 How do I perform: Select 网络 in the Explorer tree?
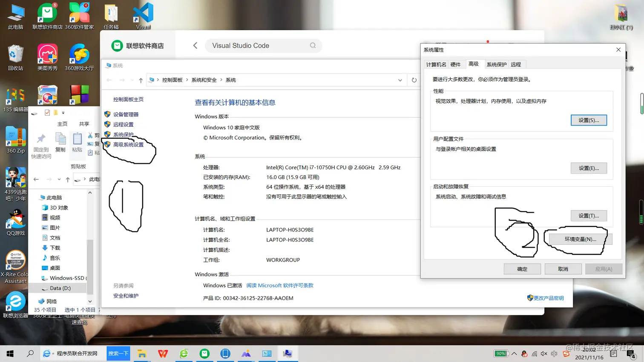pos(52,301)
